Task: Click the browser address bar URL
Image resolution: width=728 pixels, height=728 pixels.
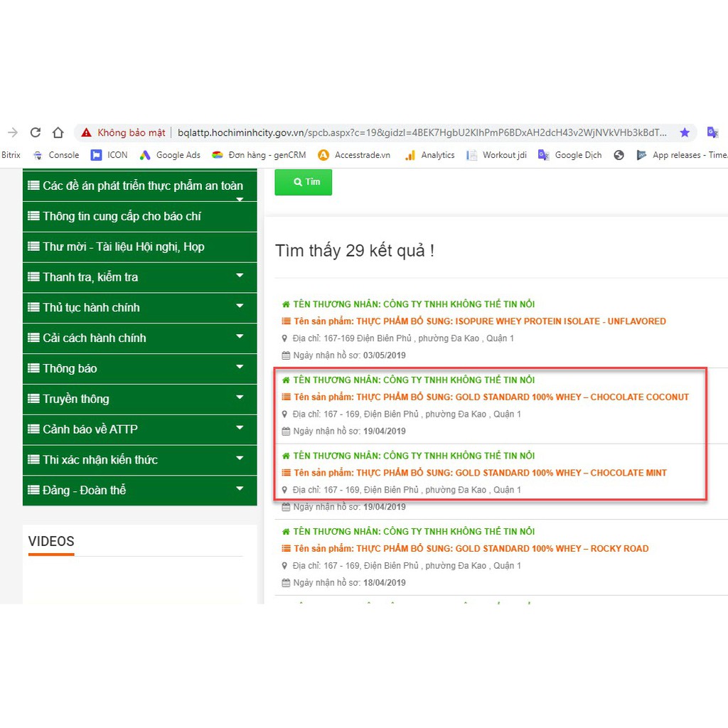Action: click(422, 132)
